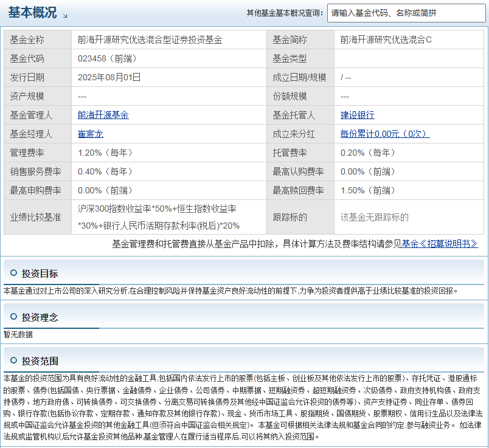Click sales service fee 0.40%（每年）
Screen dimensions: 489x448
105,171
